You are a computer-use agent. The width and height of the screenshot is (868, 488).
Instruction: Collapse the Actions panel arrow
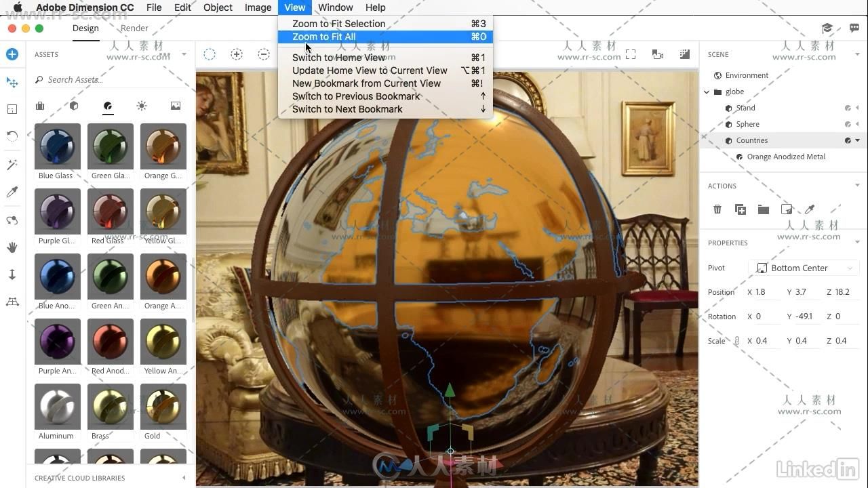tap(858, 185)
